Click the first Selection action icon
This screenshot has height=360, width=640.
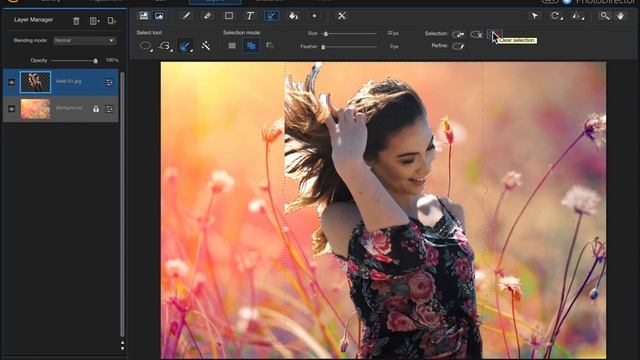tap(458, 34)
